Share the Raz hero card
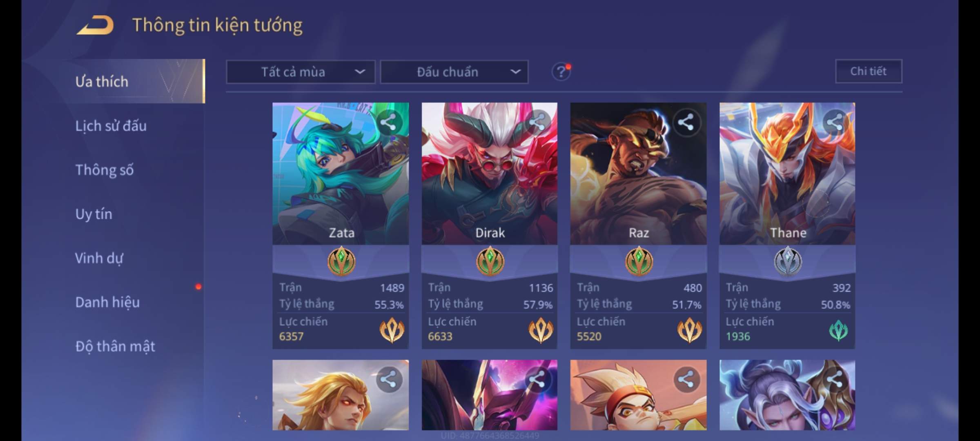Screen dimensions: 980x441 point(686,122)
